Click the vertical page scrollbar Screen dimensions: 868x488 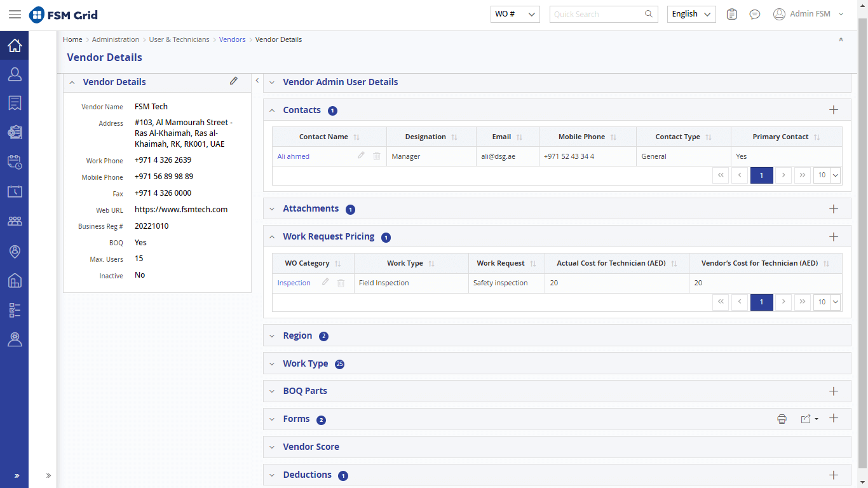(x=862, y=244)
